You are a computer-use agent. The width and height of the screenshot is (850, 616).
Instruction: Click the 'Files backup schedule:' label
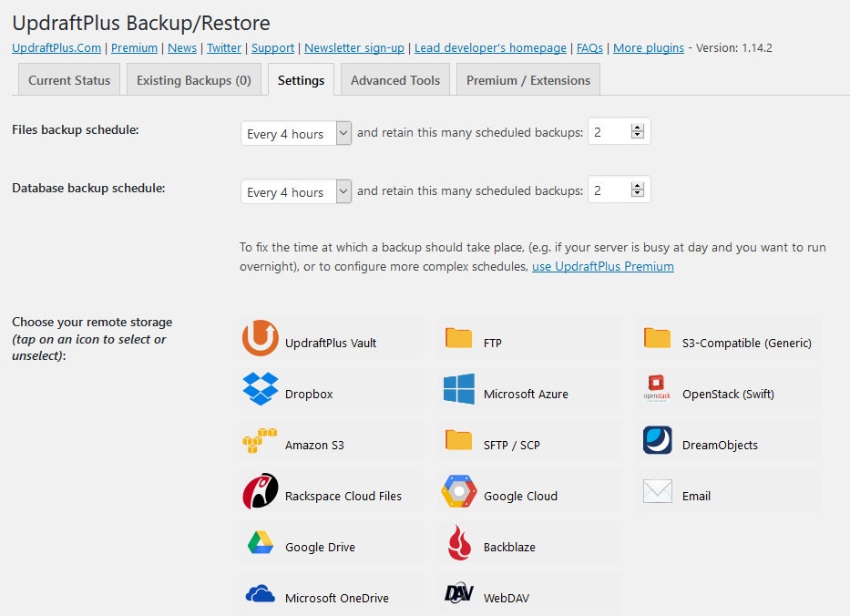click(76, 129)
